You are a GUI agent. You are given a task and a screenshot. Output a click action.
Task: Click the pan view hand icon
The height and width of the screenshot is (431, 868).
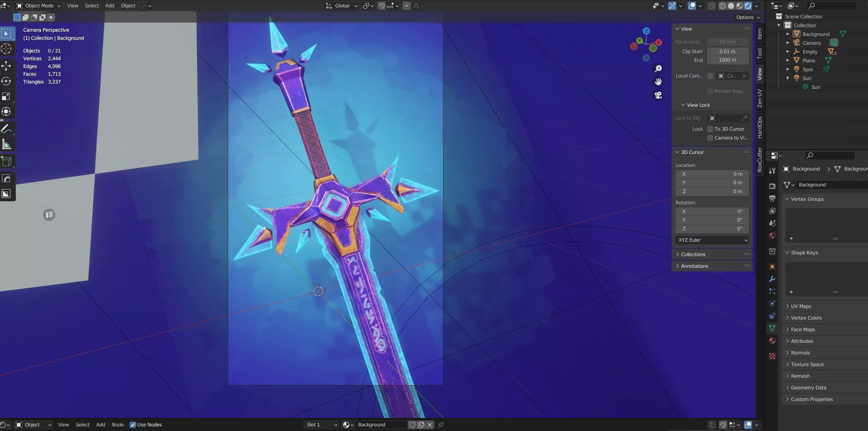click(x=658, y=82)
